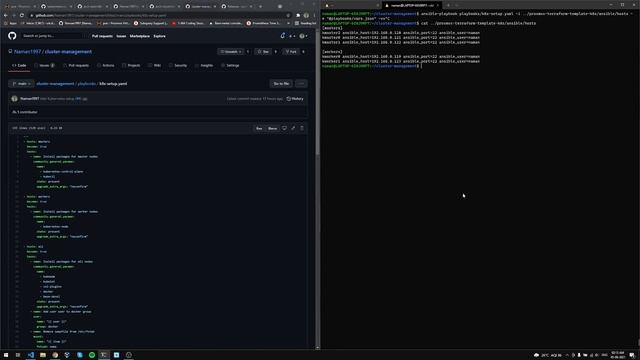The height and width of the screenshot is (360, 640).
Task: Add a new terminal tab
Action: click(x=448, y=5)
